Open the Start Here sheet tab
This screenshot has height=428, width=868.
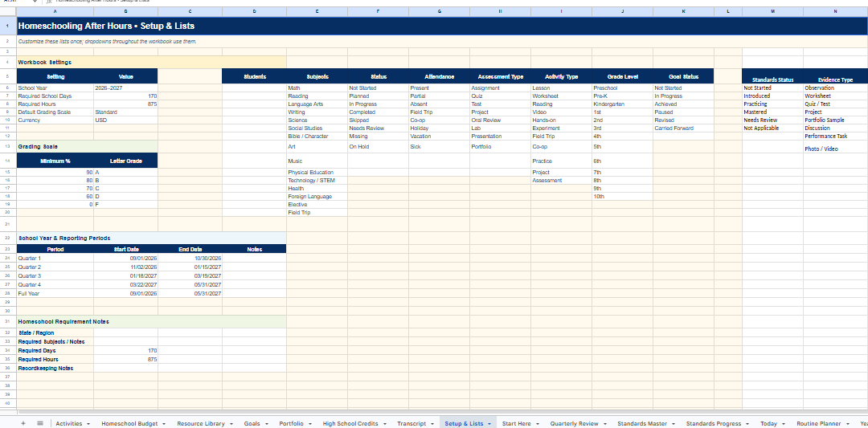point(516,423)
